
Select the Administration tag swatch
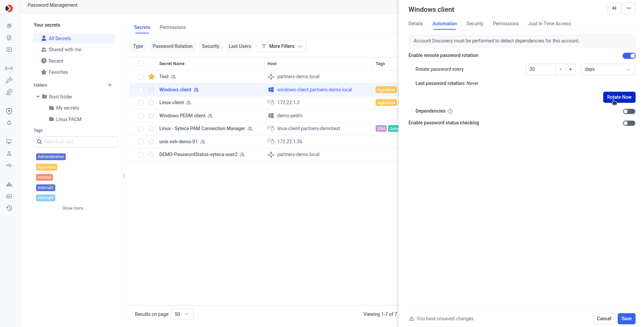pyautogui.click(x=51, y=157)
